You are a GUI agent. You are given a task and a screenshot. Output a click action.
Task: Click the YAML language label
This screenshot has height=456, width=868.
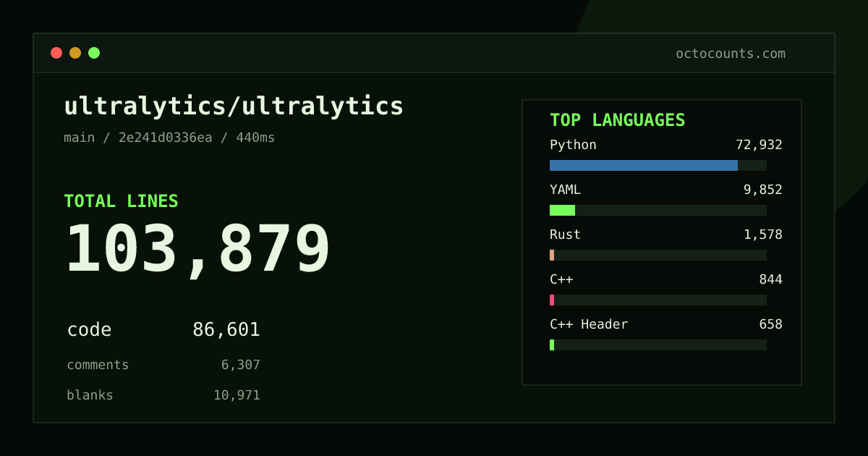click(x=565, y=190)
